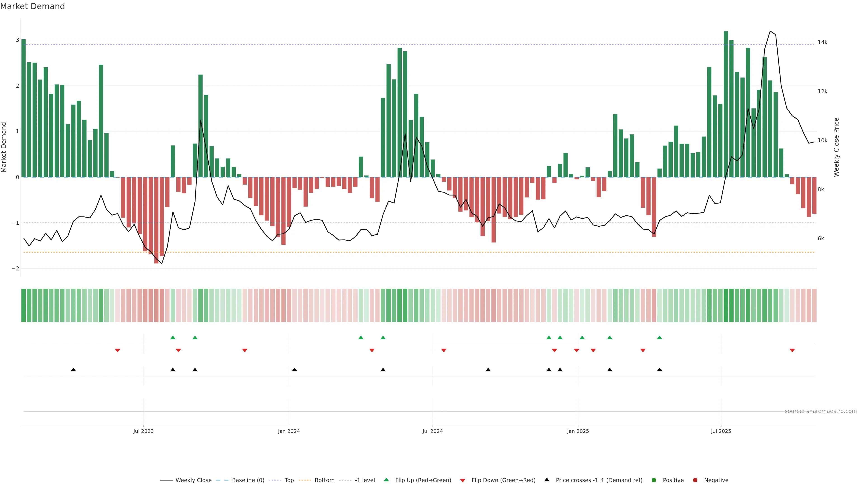Click green Positive legend dot
Image resolution: width=868 pixels, height=488 pixels.
(654, 480)
